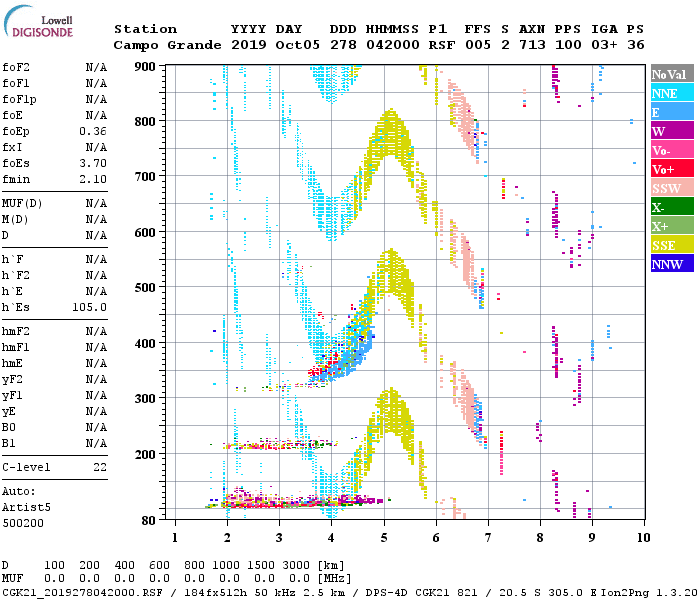This screenshot has height=600, width=700.
Task: Click the M(D) parameter label
Action: coord(15,220)
